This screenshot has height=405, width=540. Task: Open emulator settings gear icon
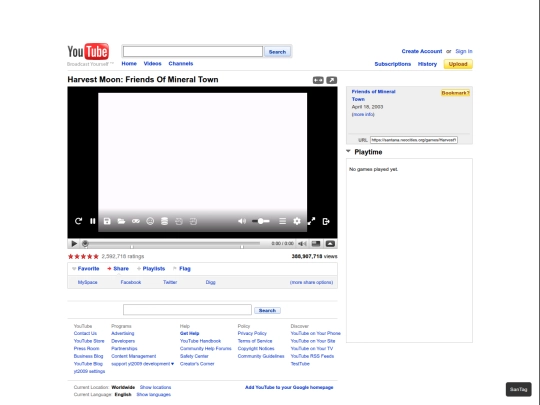(297, 221)
